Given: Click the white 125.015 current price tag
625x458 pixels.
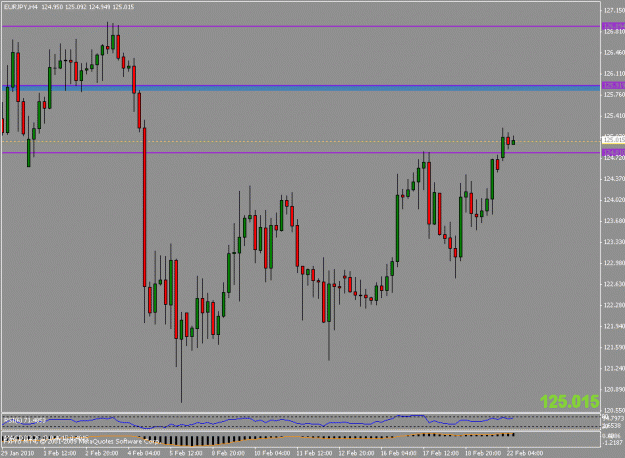Looking at the screenshot, I should (613, 140).
